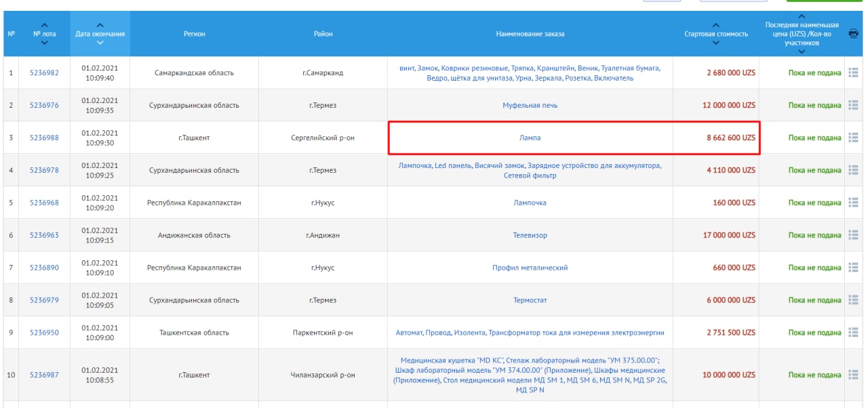Click the Профил металический order name
Viewport: 868px width, 408px height.
point(530,268)
